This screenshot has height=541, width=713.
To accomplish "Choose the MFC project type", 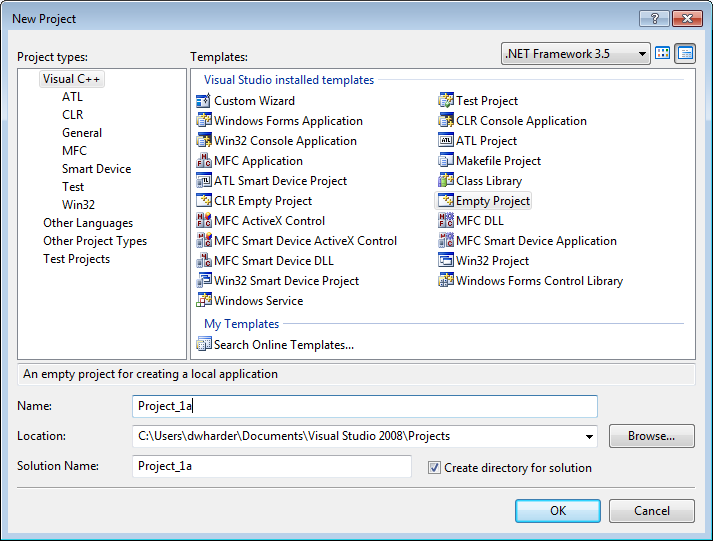I will pyautogui.click(x=74, y=151).
